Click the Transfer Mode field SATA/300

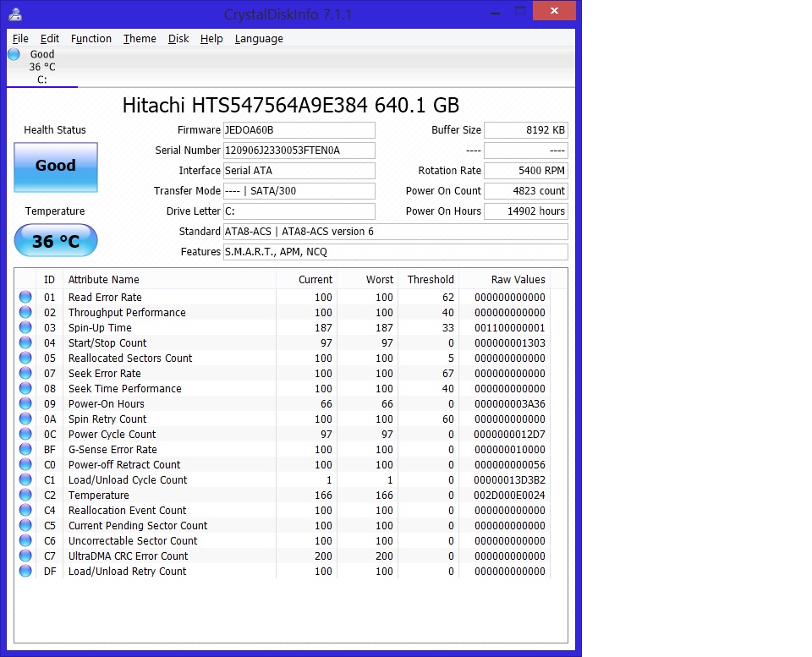(x=299, y=190)
